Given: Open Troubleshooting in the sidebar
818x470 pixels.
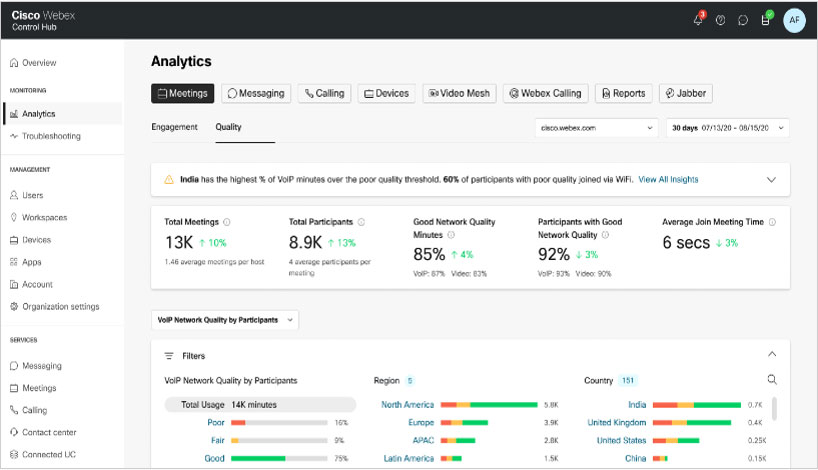Looking at the screenshot, I should coord(51,136).
